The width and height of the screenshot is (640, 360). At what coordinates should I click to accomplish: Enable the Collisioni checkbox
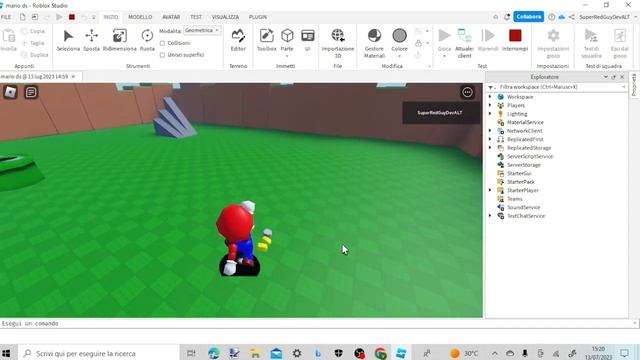pyautogui.click(x=162, y=43)
